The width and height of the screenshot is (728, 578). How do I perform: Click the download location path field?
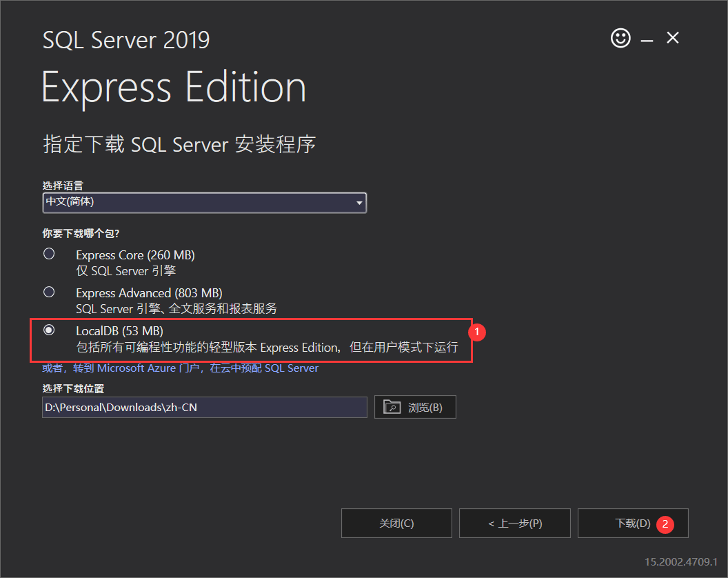[205, 407]
